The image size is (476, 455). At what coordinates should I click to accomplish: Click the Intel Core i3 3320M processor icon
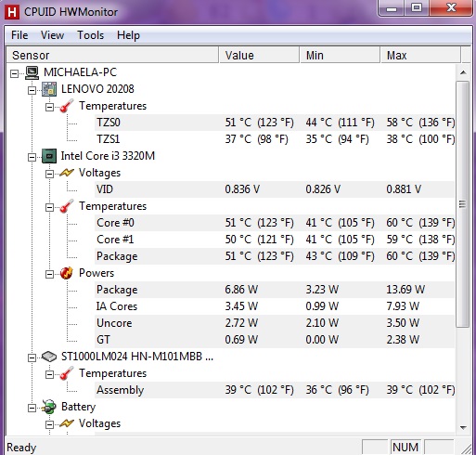pos(49,156)
